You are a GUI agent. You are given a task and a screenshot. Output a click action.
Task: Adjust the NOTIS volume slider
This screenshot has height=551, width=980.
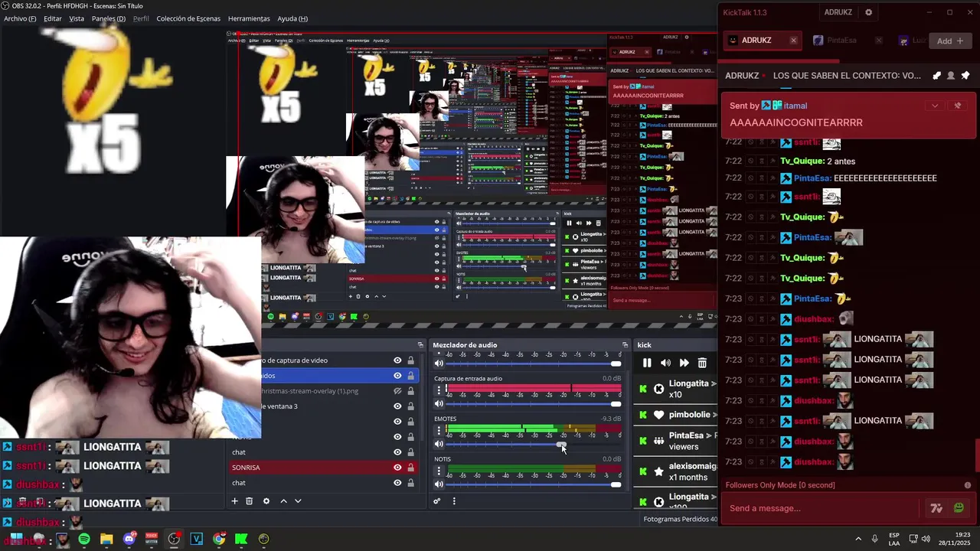534,484
